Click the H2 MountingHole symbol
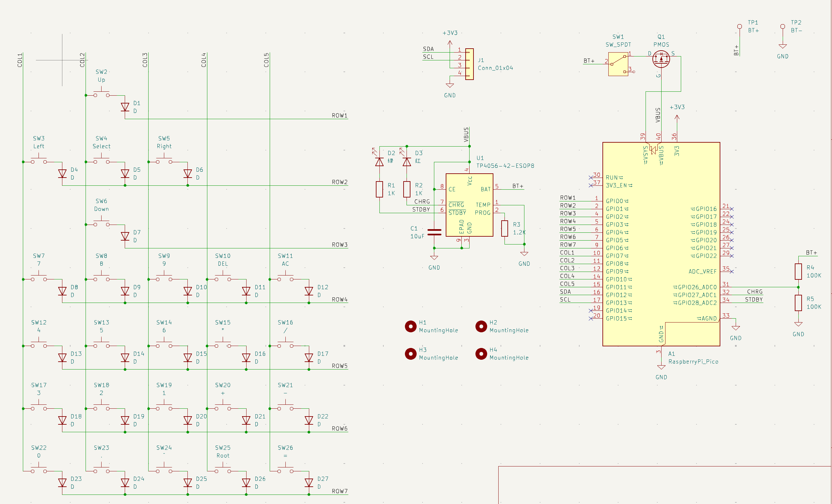 pyautogui.click(x=481, y=326)
